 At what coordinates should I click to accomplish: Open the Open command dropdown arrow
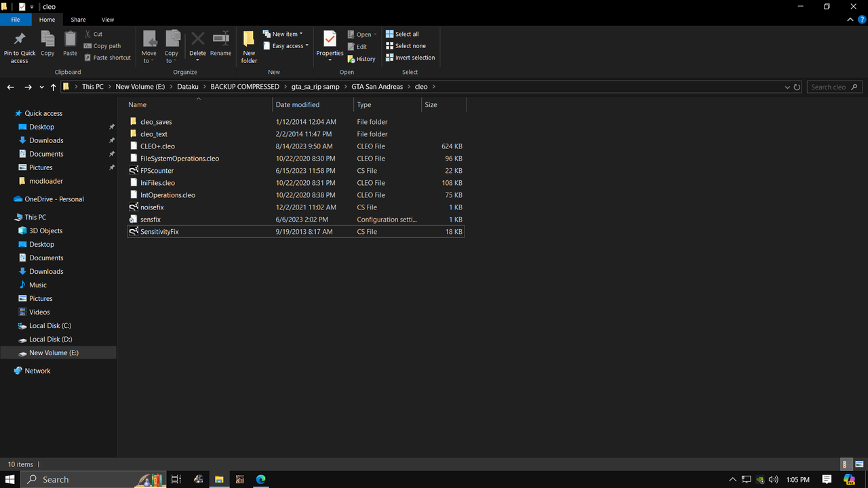point(376,35)
